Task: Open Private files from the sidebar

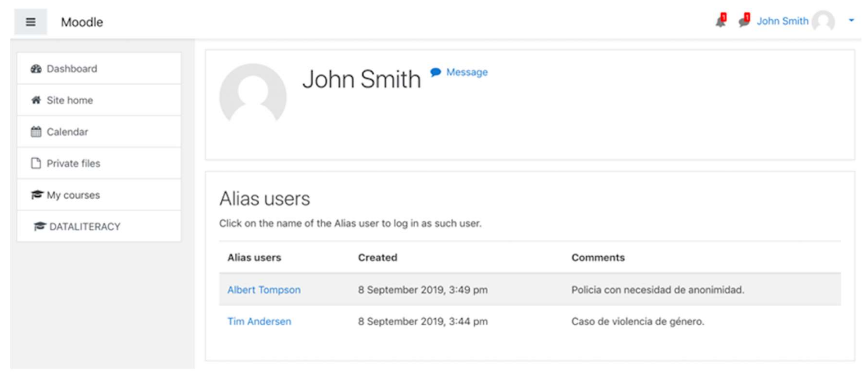Action: click(x=99, y=163)
